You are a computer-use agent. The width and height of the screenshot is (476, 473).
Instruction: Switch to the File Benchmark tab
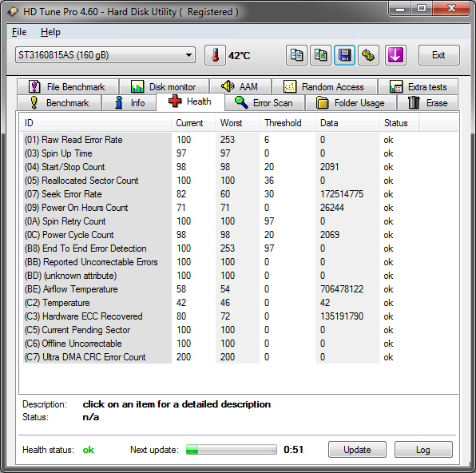tap(68, 87)
